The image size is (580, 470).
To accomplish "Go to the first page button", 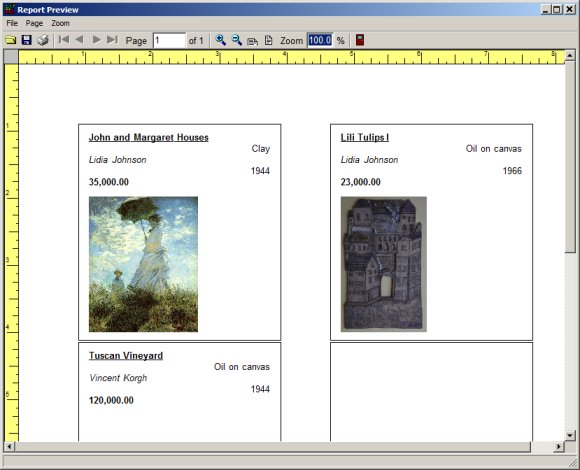I will (64, 40).
